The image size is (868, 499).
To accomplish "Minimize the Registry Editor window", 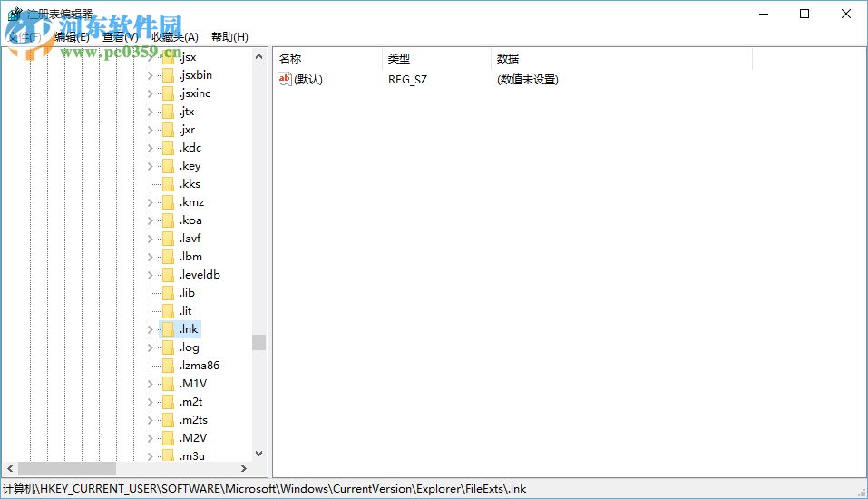I will 764,14.
